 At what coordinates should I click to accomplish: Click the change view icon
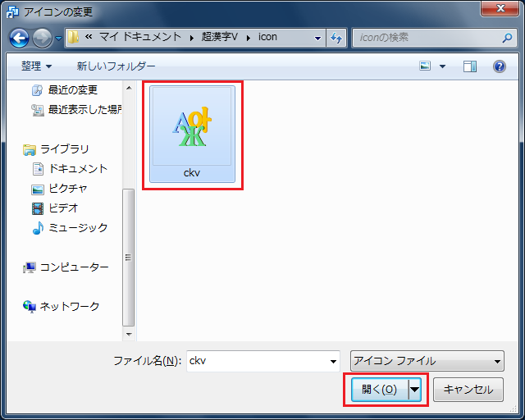point(426,66)
